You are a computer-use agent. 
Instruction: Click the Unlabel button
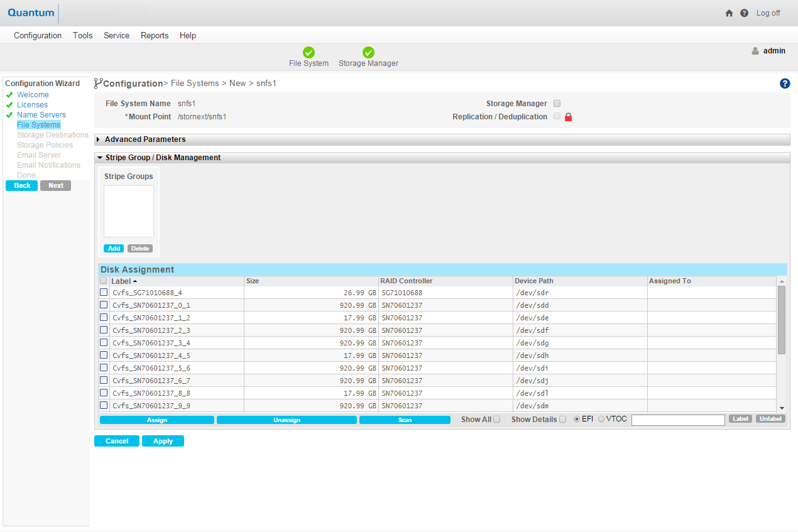tap(770, 418)
